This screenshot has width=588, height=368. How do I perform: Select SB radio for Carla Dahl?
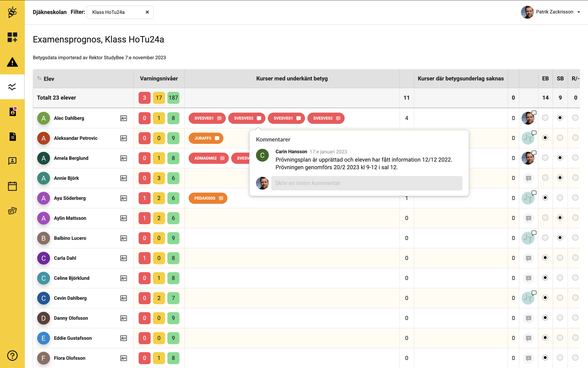pyautogui.click(x=560, y=257)
